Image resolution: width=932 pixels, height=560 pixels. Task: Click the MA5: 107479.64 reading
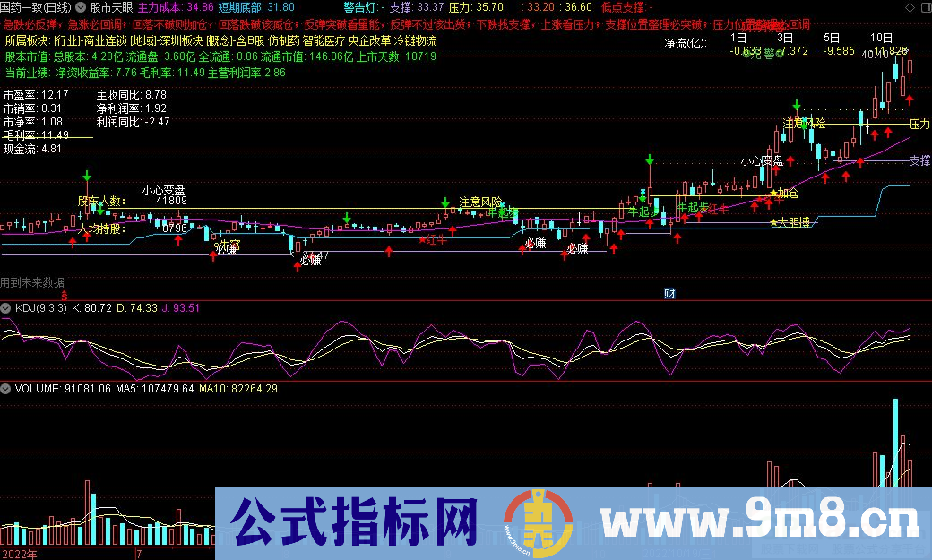click(155, 389)
